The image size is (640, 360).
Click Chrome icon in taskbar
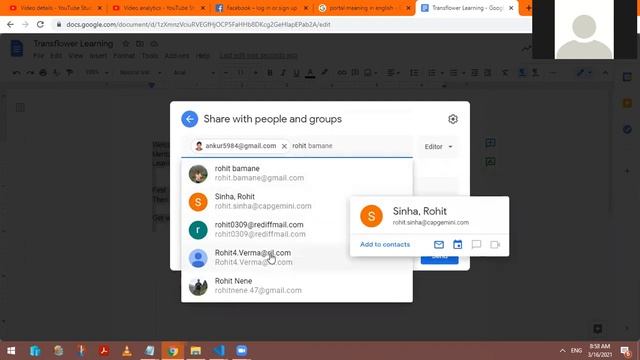pyautogui.click(x=173, y=351)
